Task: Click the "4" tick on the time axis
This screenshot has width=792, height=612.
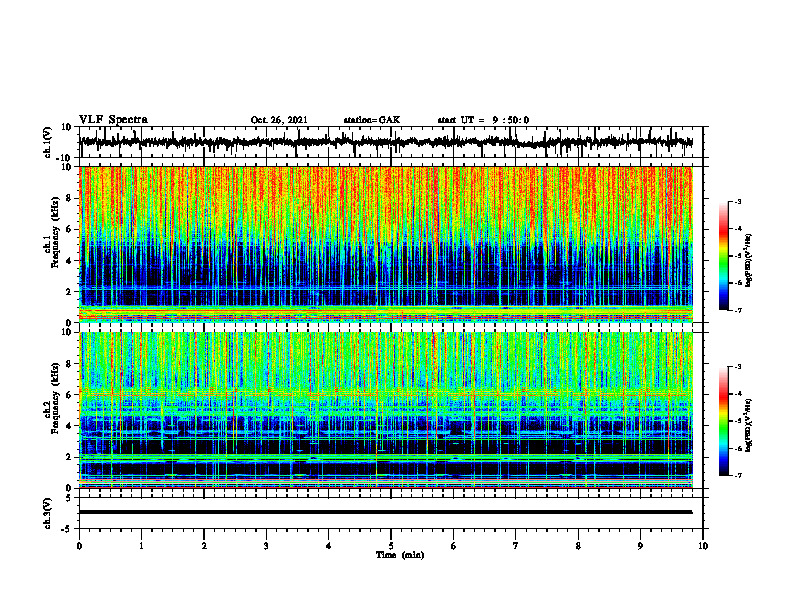Action: [329, 546]
